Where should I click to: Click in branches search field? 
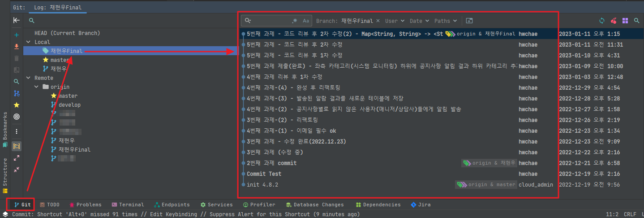point(130,21)
